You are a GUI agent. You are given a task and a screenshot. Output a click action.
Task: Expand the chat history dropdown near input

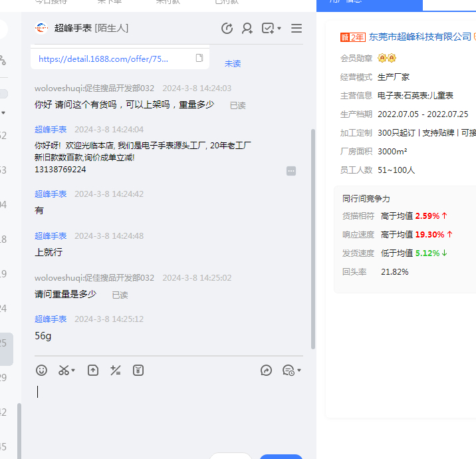299,371
